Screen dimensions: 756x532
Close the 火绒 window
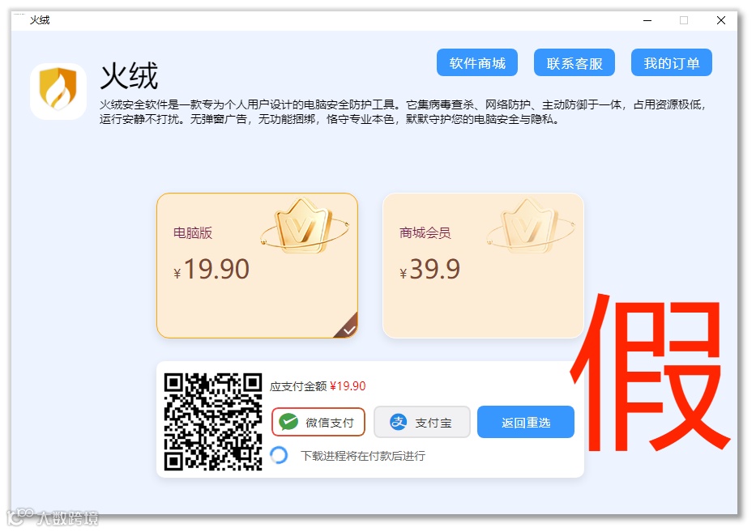point(721,20)
